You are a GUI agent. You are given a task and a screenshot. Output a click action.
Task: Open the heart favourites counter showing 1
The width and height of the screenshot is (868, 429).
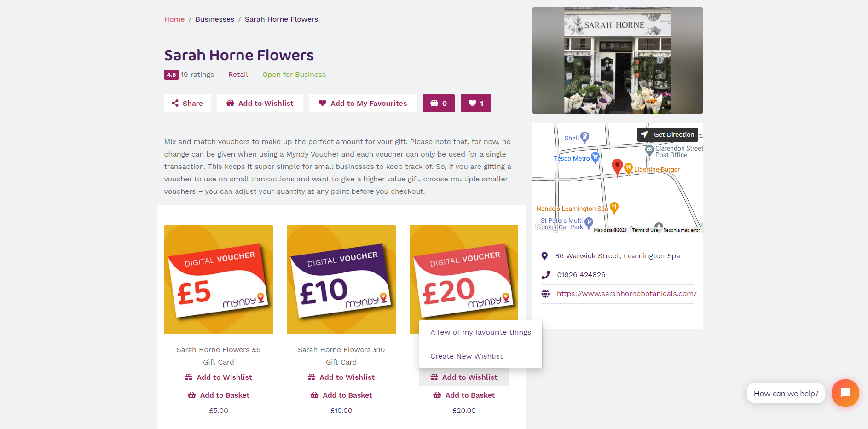(x=476, y=104)
